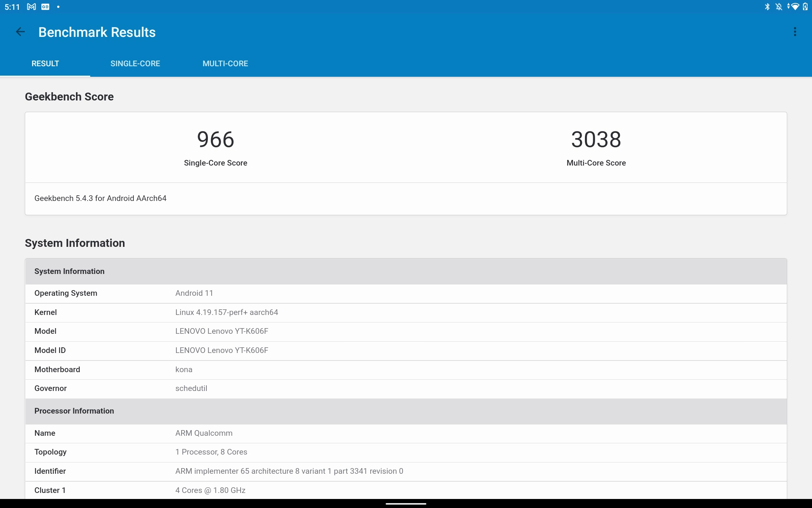Tap Geekbench 5.4.3 for Android AArch64 text
This screenshot has width=812, height=508.
pyautogui.click(x=100, y=198)
